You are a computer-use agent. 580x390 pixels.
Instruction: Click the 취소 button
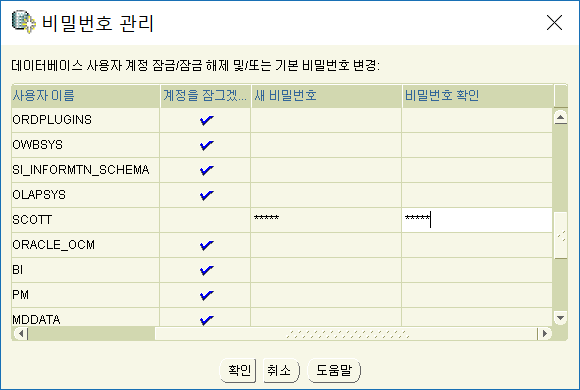[x=281, y=370]
